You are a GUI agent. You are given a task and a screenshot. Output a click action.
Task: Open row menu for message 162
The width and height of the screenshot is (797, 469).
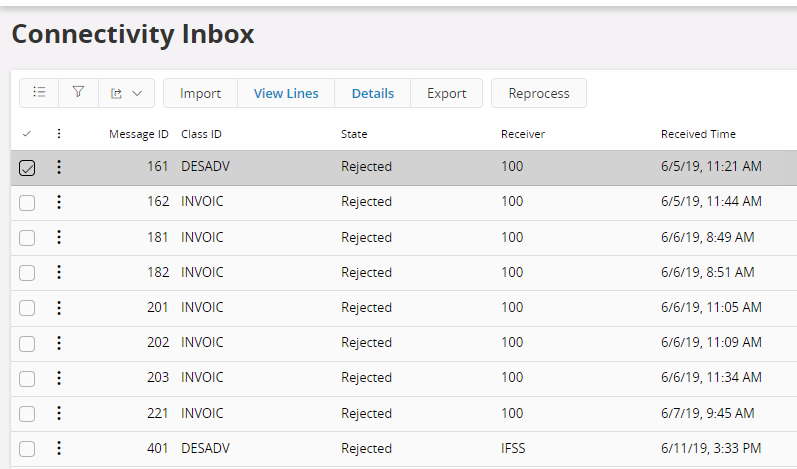click(x=59, y=202)
